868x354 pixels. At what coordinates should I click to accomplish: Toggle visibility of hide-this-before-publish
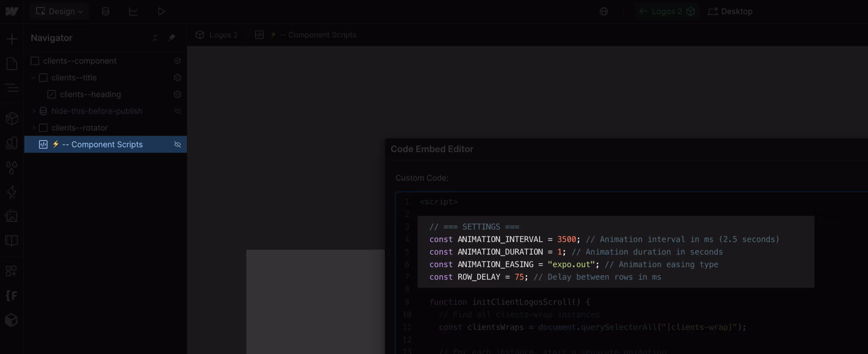[x=177, y=111]
